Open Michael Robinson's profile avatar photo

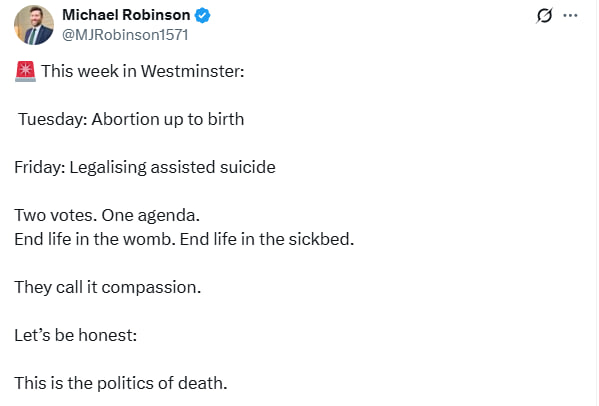[34, 25]
